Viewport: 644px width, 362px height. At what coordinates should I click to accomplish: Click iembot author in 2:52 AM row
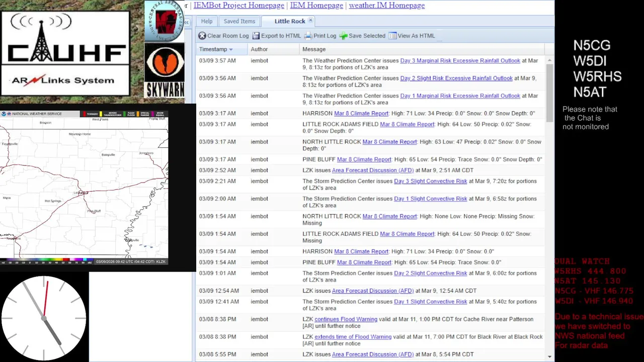click(260, 170)
